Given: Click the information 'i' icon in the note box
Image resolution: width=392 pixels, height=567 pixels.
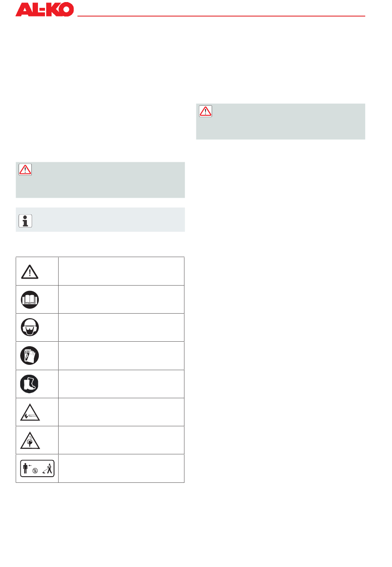Looking at the screenshot, I should (x=25, y=221).
